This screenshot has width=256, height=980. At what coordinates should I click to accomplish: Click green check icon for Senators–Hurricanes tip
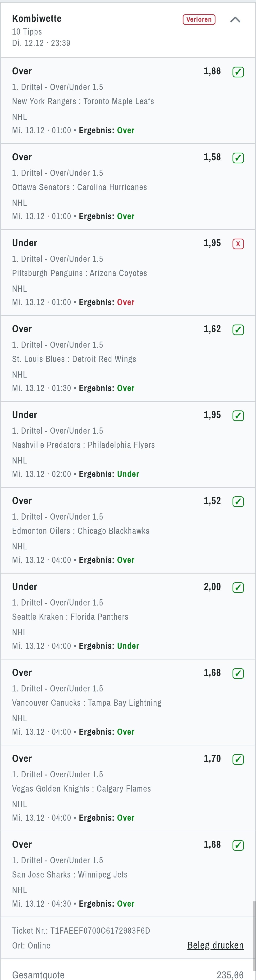click(x=238, y=158)
